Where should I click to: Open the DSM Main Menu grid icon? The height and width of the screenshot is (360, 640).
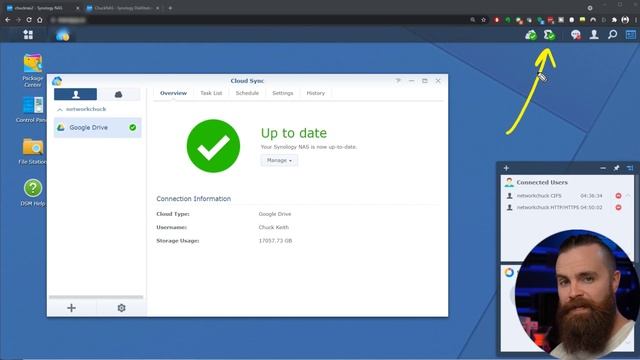tap(28, 35)
